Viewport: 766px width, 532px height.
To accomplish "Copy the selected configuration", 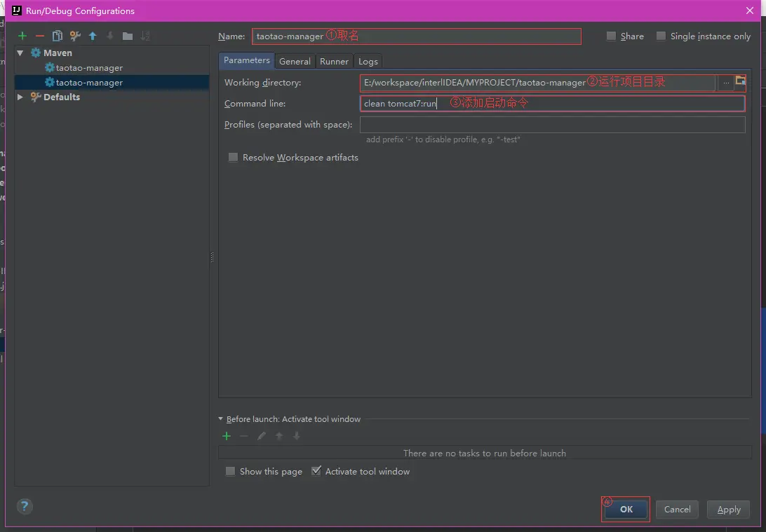I will pos(57,35).
